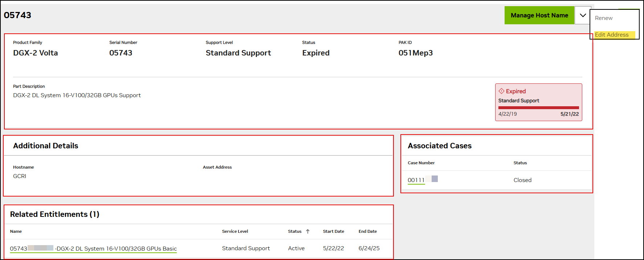Click the red support period progress bar

click(x=538, y=108)
